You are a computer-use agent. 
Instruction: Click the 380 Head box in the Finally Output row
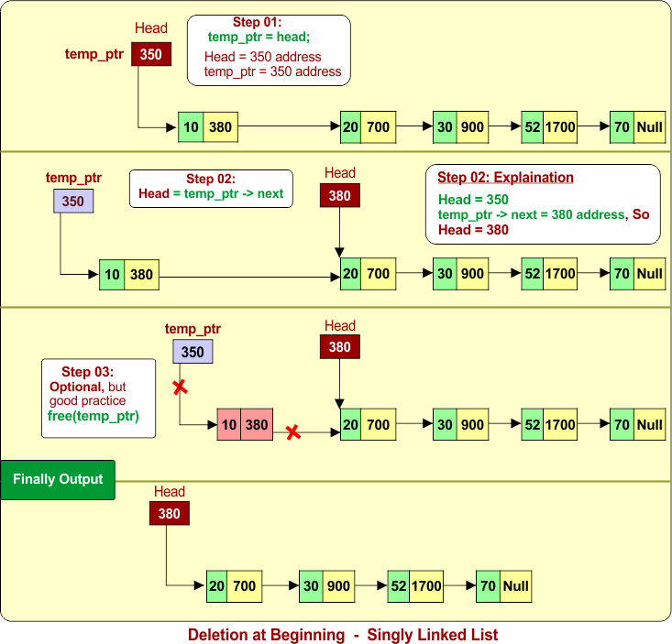(x=170, y=513)
